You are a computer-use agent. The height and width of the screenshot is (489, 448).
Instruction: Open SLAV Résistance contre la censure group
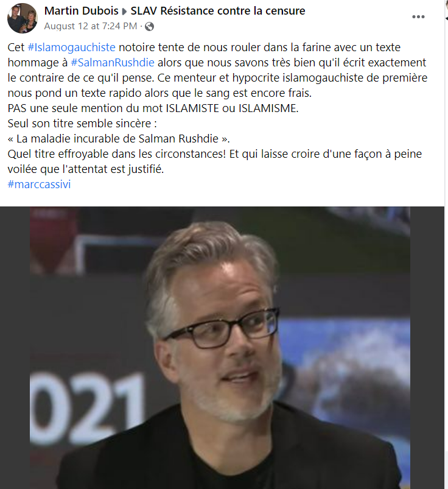(218, 11)
